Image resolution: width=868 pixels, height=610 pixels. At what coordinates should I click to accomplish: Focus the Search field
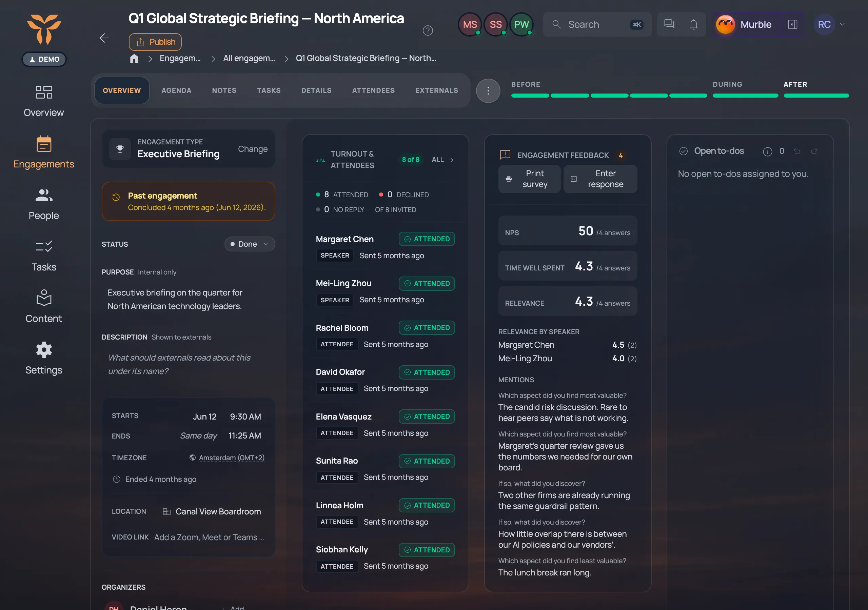click(597, 24)
